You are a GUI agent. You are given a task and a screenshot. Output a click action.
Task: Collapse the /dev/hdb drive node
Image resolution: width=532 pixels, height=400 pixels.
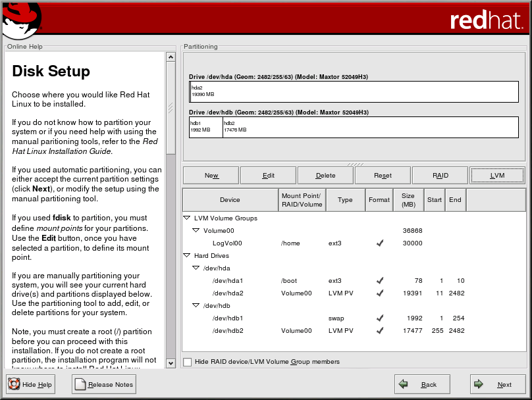pos(196,305)
